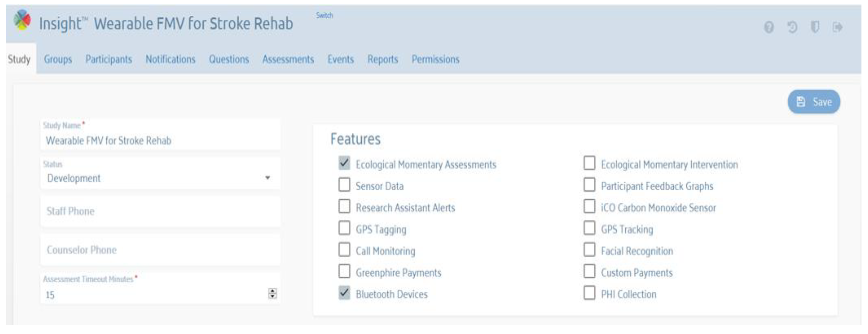Go to the Permissions tab
This screenshot has width=868, height=334.
coord(435,59)
